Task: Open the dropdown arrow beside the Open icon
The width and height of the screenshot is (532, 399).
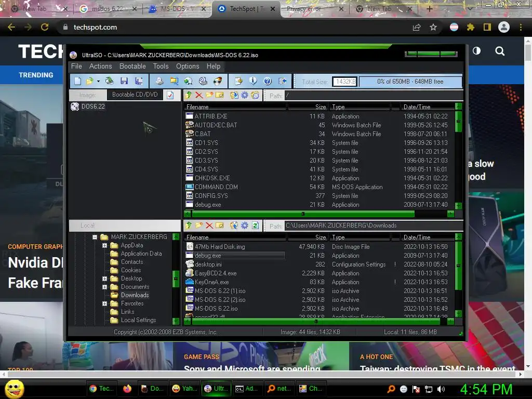Action: click(98, 81)
